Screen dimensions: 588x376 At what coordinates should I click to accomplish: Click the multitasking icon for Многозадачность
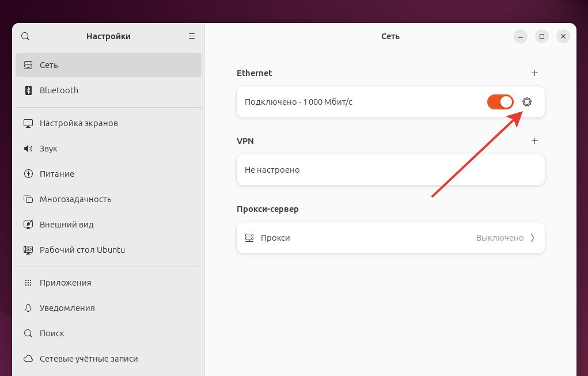tap(28, 199)
